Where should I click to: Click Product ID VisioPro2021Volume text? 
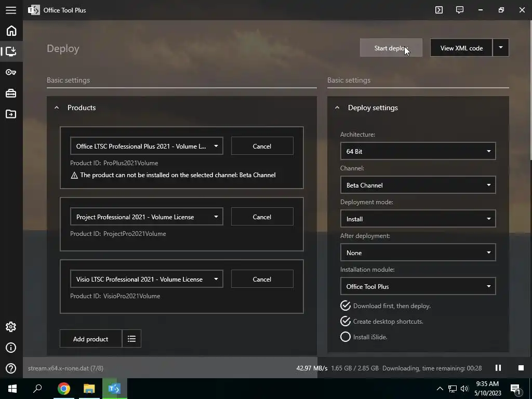click(115, 296)
